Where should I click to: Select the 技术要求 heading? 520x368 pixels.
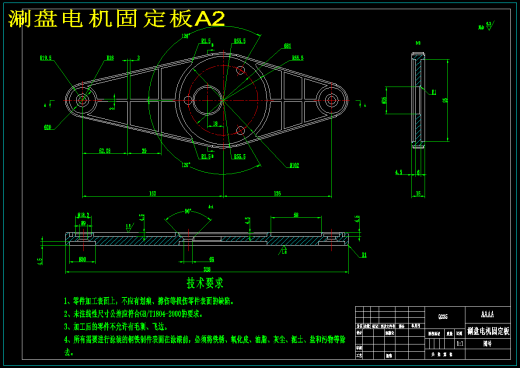[x=205, y=283]
